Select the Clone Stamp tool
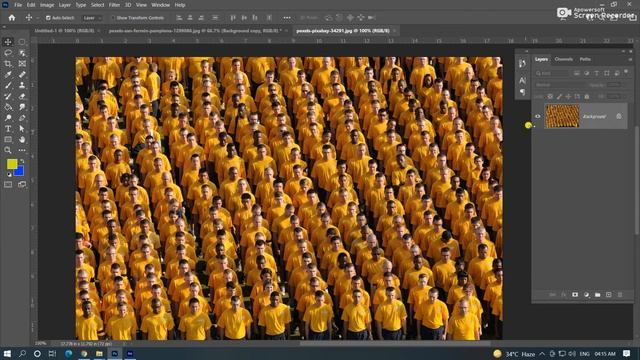Image resolution: width=640 pixels, height=360 pixels. coord(22,85)
